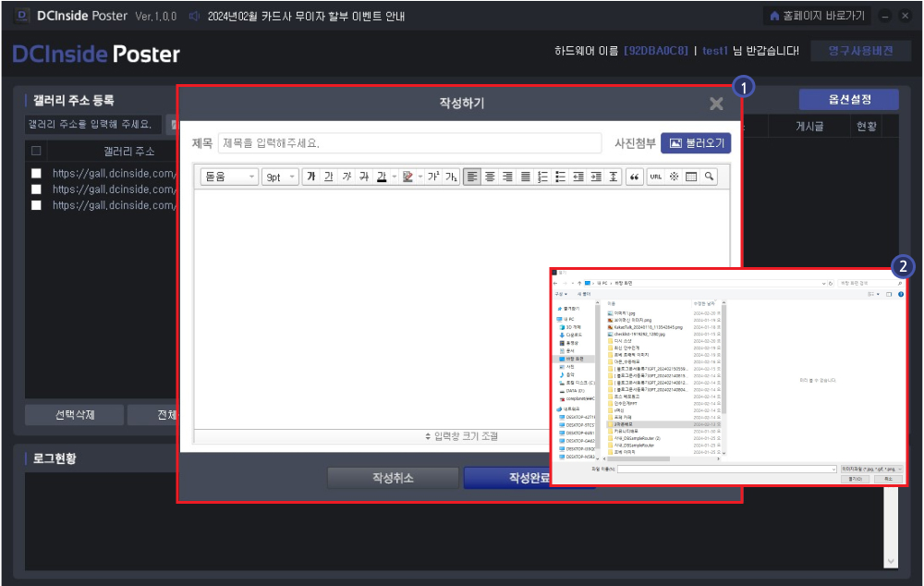The height and width of the screenshot is (586, 924).
Task: Apply superscript formatting
Action: click(433, 177)
